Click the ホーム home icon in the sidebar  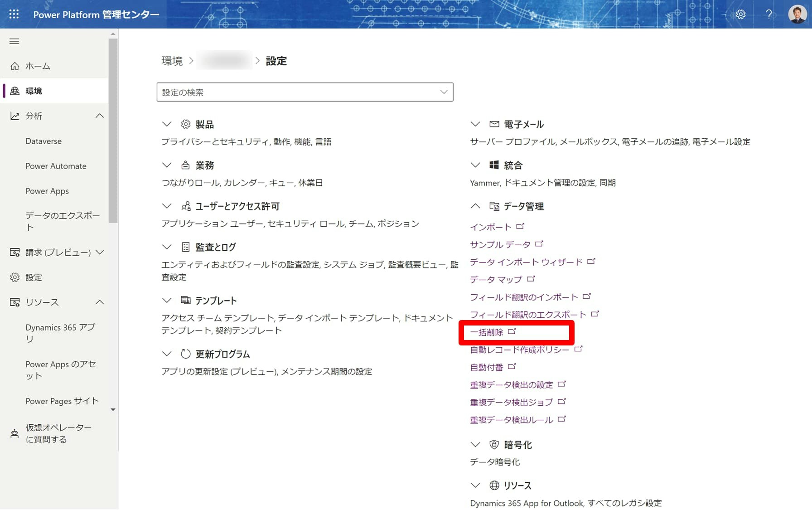tap(15, 66)
